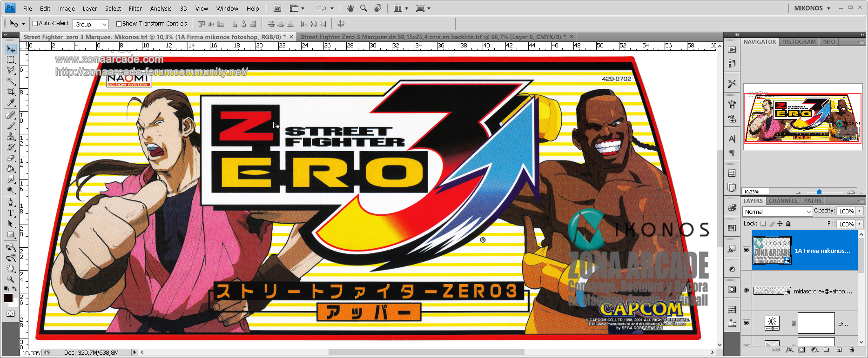Viewport: 868px width, 358px height.
Task: Create new adjustment layer icon
Action: point(814,350)
